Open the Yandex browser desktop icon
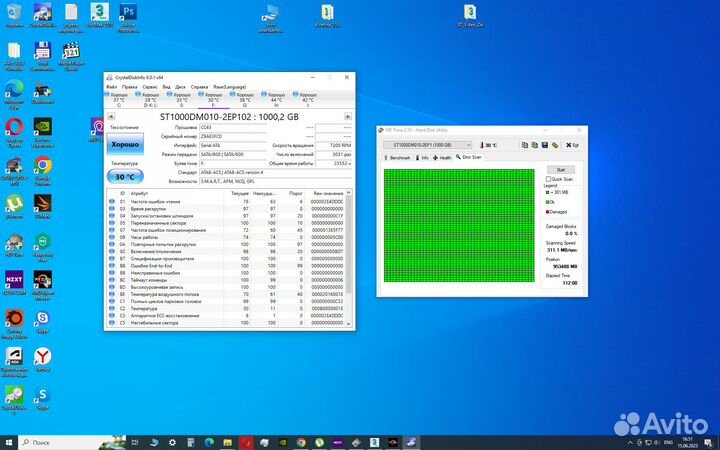 [x=43, y=359]
